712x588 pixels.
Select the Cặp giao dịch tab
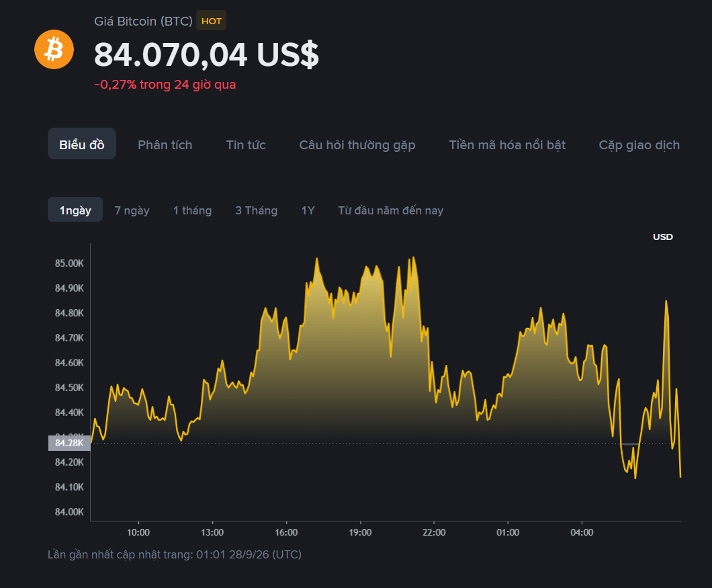[639, 145]
